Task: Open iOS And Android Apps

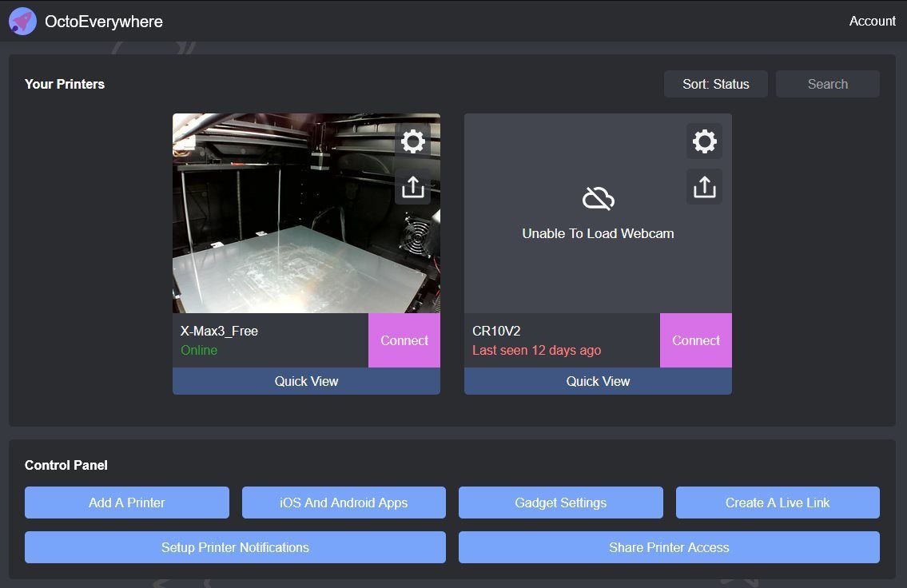Action: coord(344,503)
